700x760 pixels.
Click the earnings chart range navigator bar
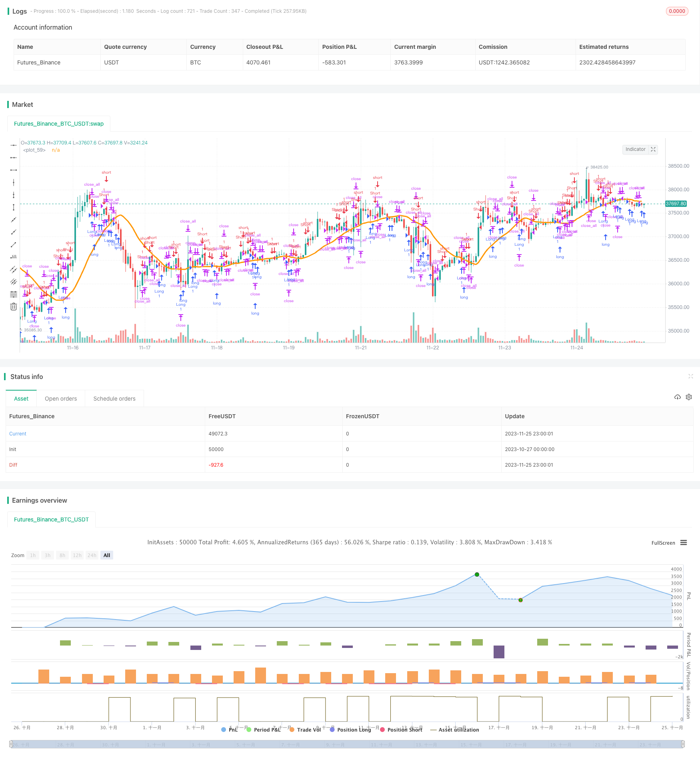347,744
